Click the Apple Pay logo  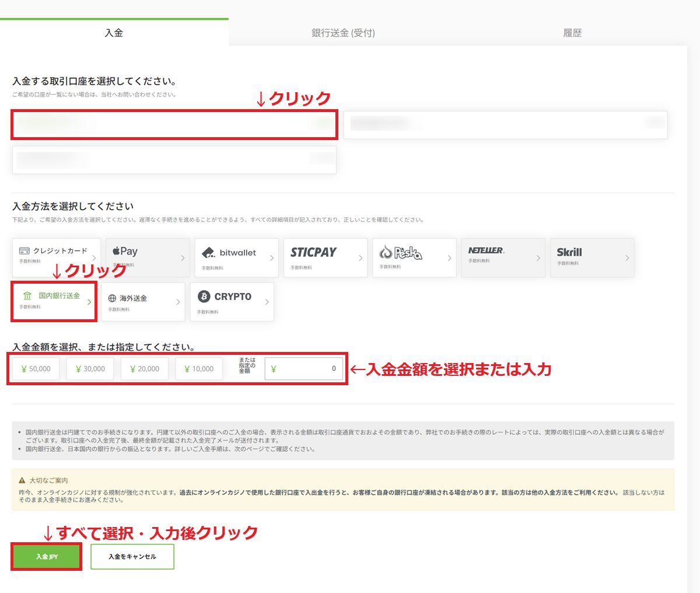coord(125,251)
